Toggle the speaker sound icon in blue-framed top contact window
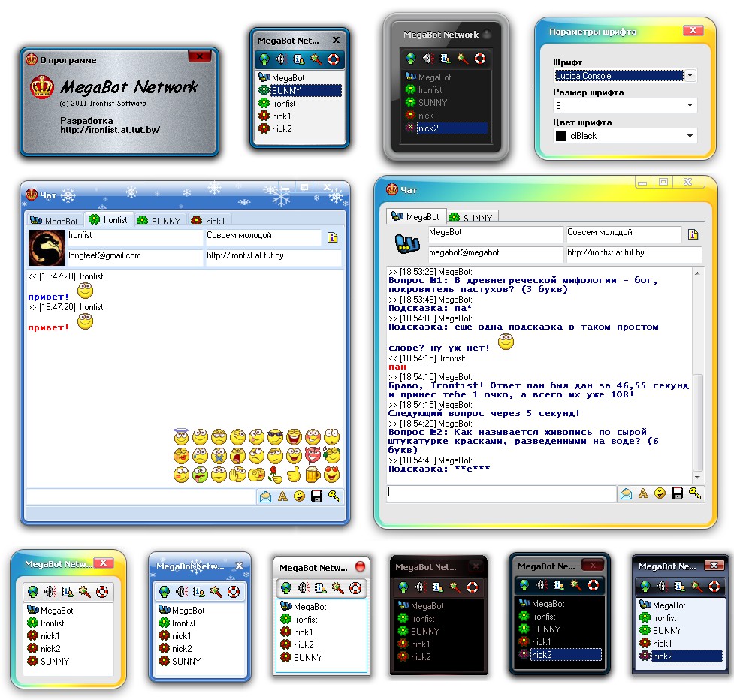The image size is (734, 700). tap(281, 59)
